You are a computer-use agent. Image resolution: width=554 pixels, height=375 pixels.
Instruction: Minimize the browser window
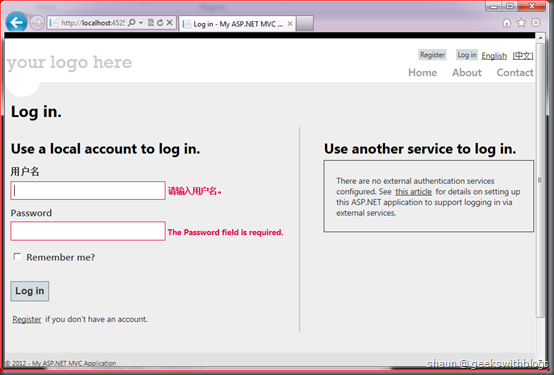click(x=494, y=6)
